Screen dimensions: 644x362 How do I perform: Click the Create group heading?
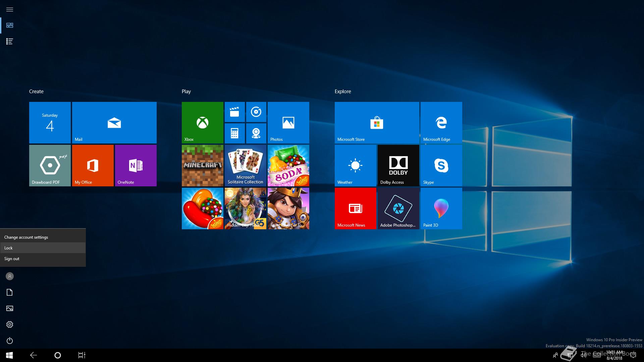tap(36, 92)
